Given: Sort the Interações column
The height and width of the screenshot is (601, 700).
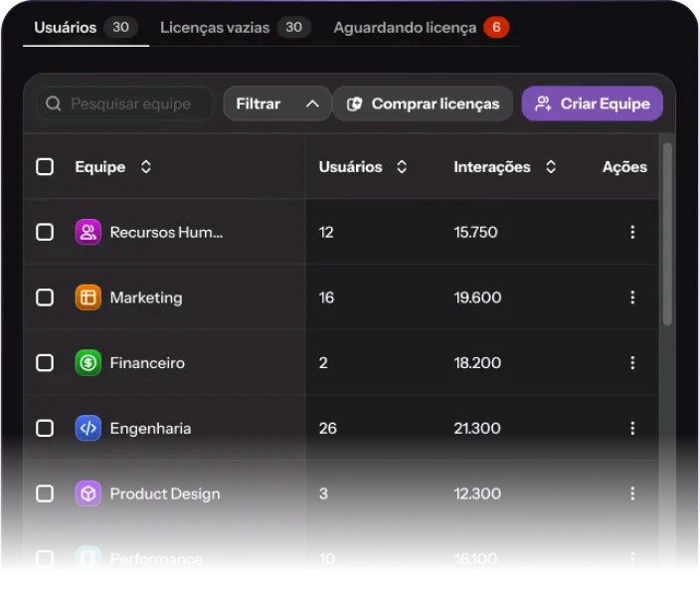Looking at the screenshot, I should coord(551,167).
